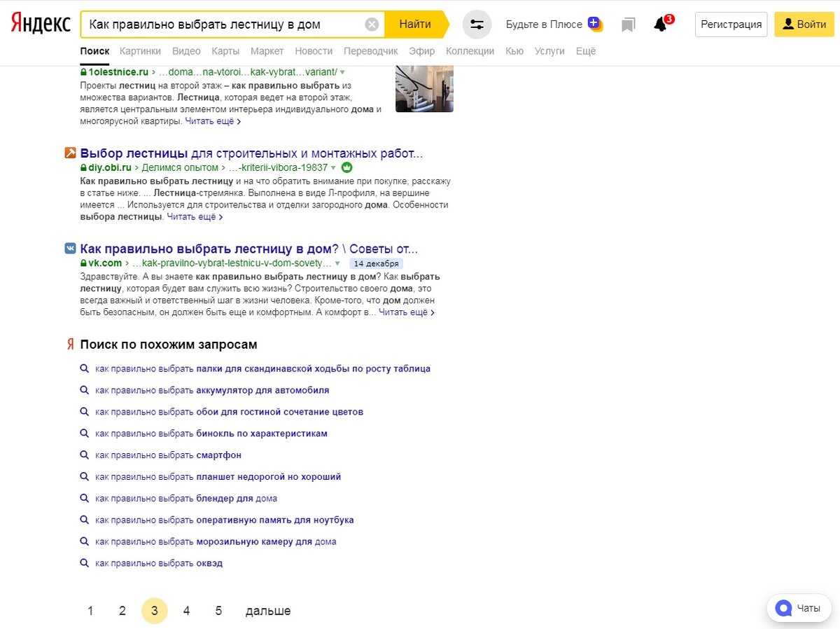Click magnifier icon beside смартфон suggestion
Viewport: 840px width, 629px height.
[84, 455]
